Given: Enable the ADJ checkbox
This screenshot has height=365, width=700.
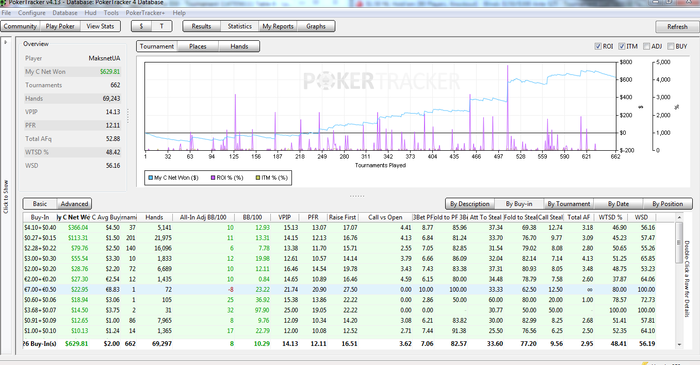Looking at the screenshot, I should pos(646,46).
